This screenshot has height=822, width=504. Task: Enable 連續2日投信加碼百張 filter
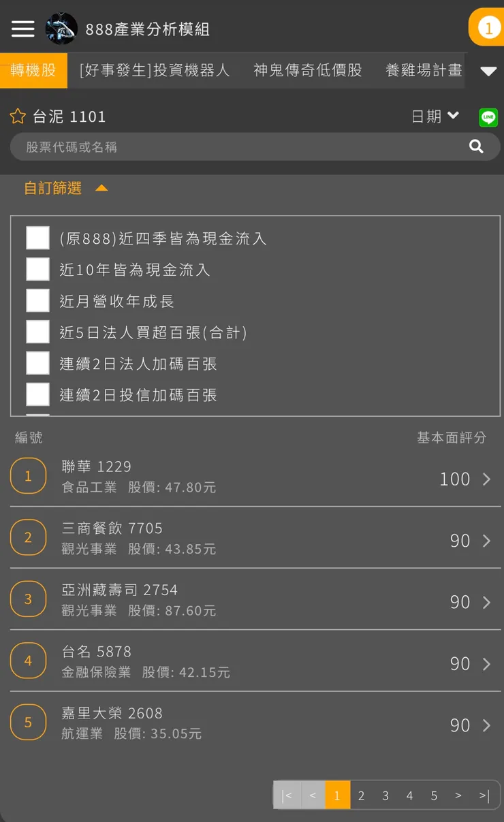tap(37, 394)
